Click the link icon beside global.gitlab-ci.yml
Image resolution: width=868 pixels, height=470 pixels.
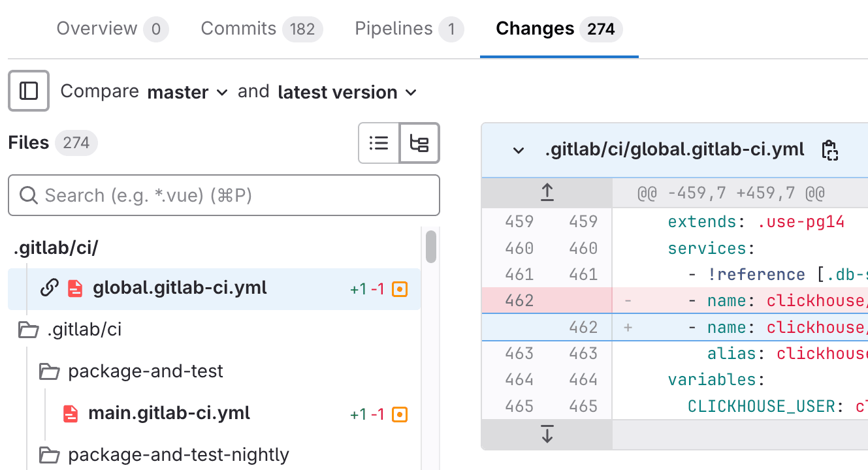(x=50, y=288)
